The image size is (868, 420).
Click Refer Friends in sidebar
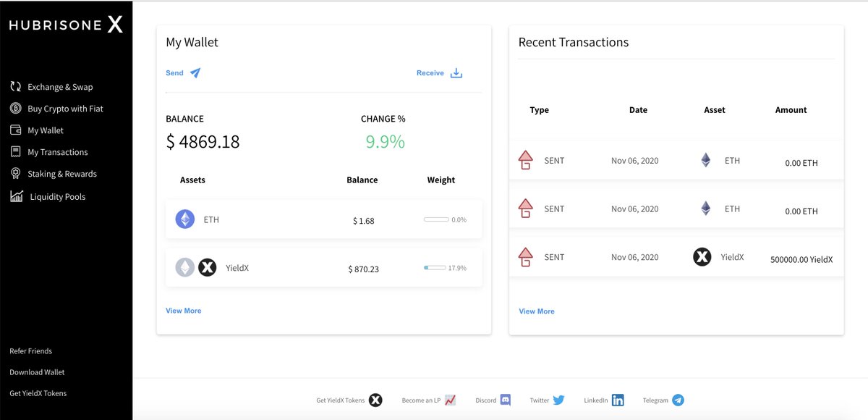tap(31, 351)
